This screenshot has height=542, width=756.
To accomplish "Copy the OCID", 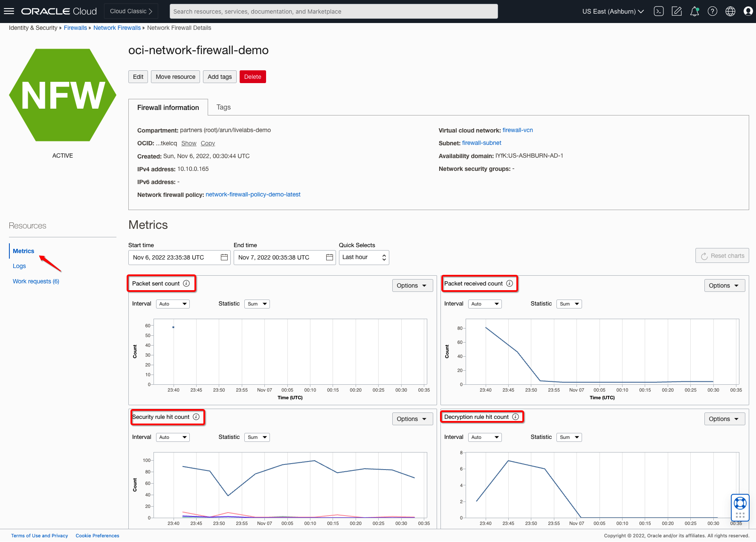I will click(x=208, y=143).
